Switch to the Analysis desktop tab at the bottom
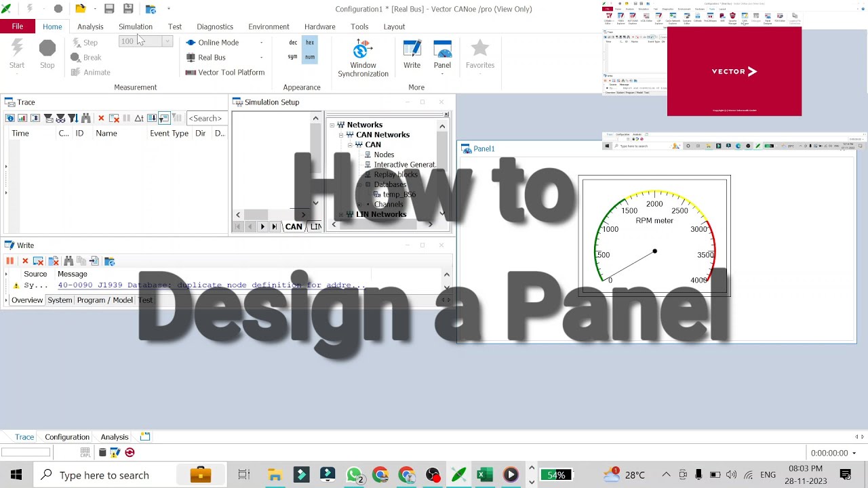This screenshot has width=868, height=488. pos(115,437)
